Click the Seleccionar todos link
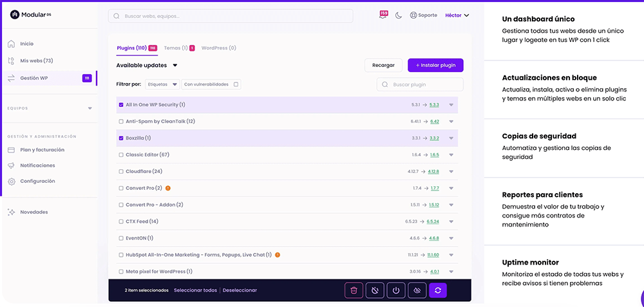This screenshot has height=307, width=644. (x=195, y=290)
